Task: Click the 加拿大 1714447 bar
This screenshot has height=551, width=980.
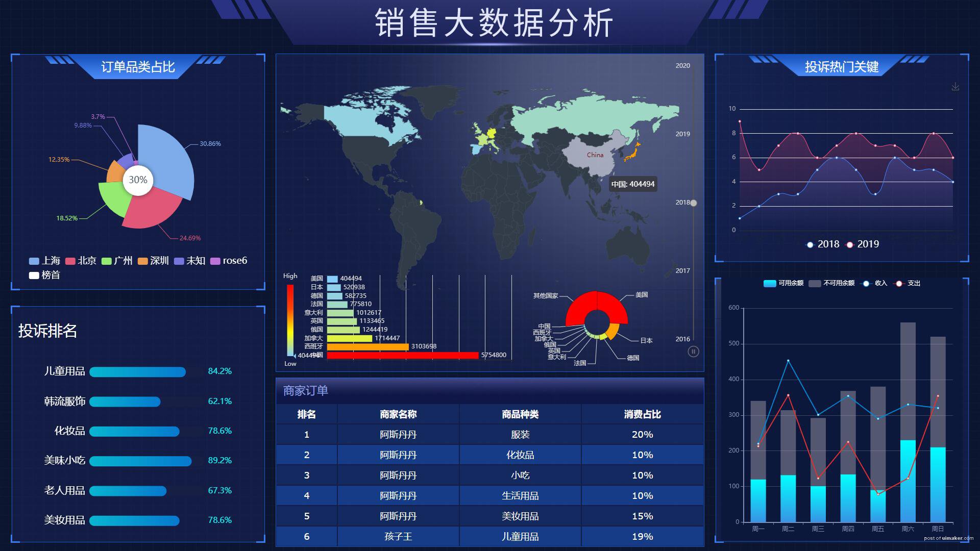Action: point(350,338)
